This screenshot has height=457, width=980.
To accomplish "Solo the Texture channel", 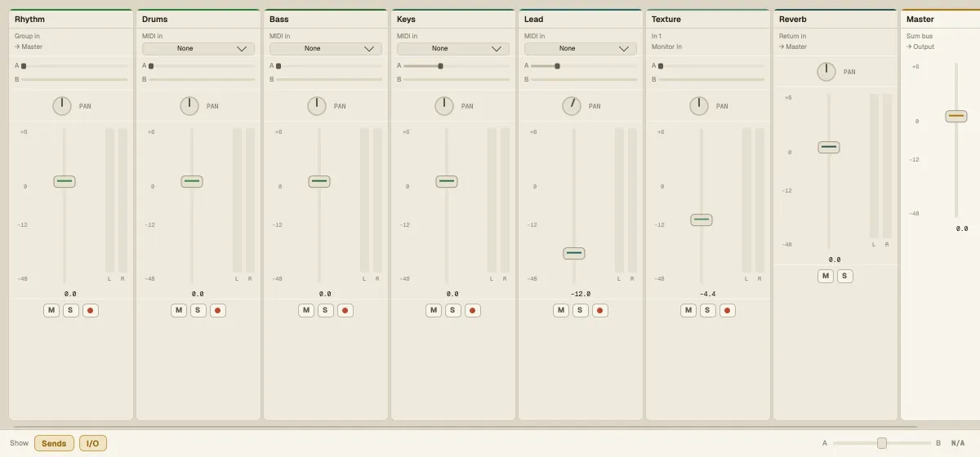I will click(x=708, y=310).
